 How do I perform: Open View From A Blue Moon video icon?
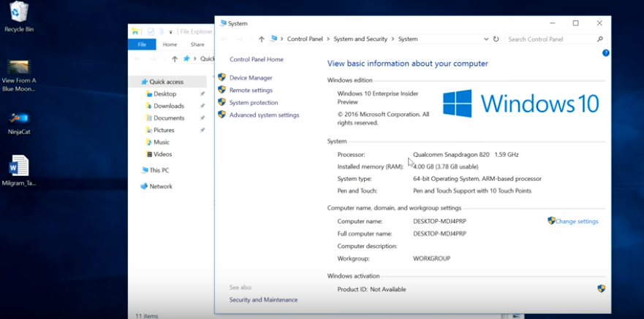(19, 75)
